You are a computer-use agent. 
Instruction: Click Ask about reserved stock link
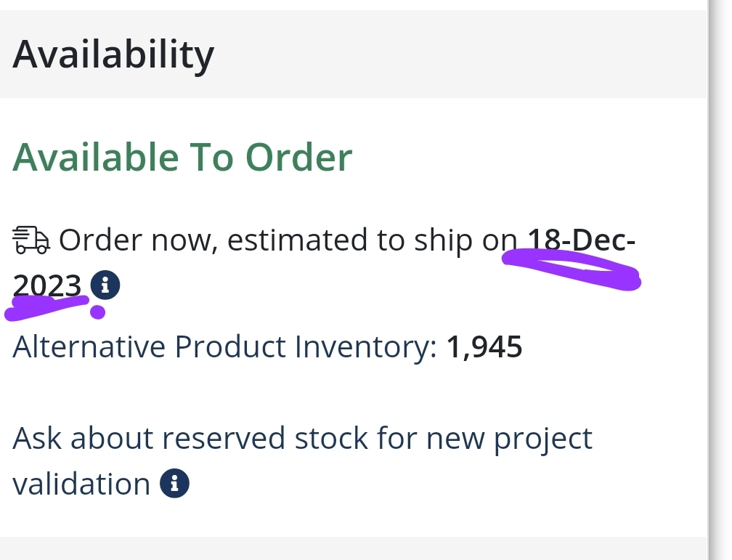302,460
